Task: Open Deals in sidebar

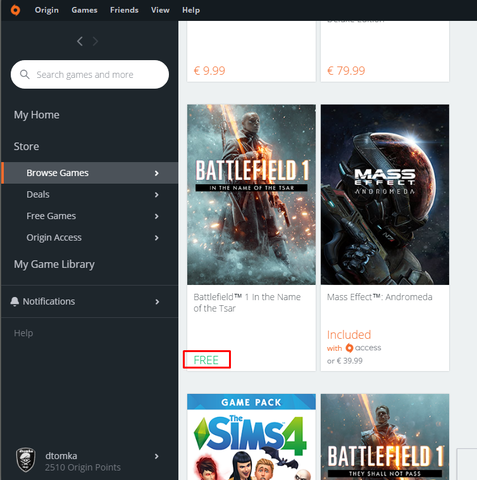Action: 38,194
